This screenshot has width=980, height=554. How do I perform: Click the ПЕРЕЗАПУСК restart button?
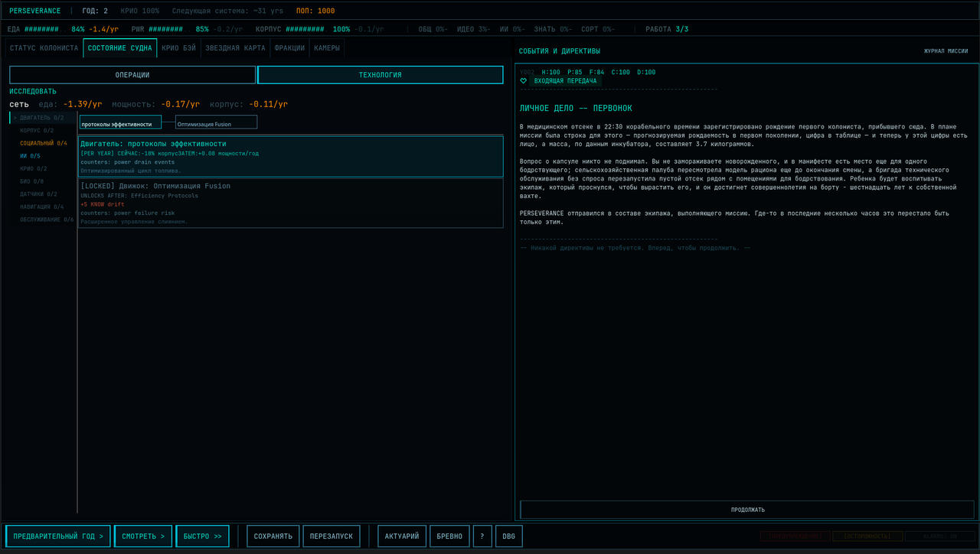[332, 536]
